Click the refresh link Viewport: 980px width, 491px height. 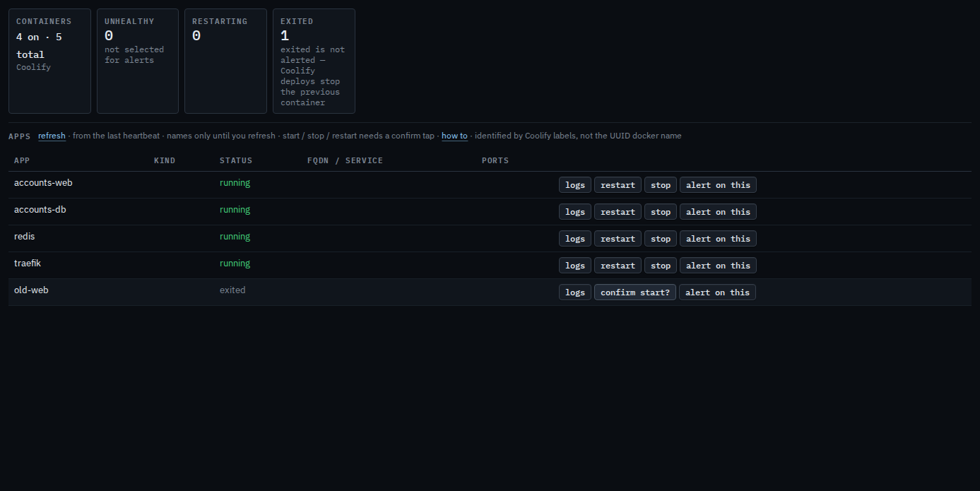(52, 136)
